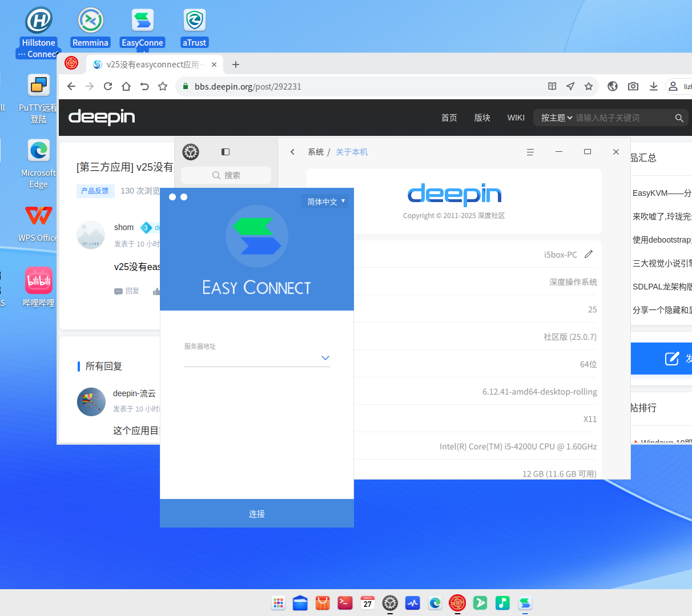Open the 简体中文 language dropdown
The image size is (692, 616).
pyautogui.click(x=325, y=202)
